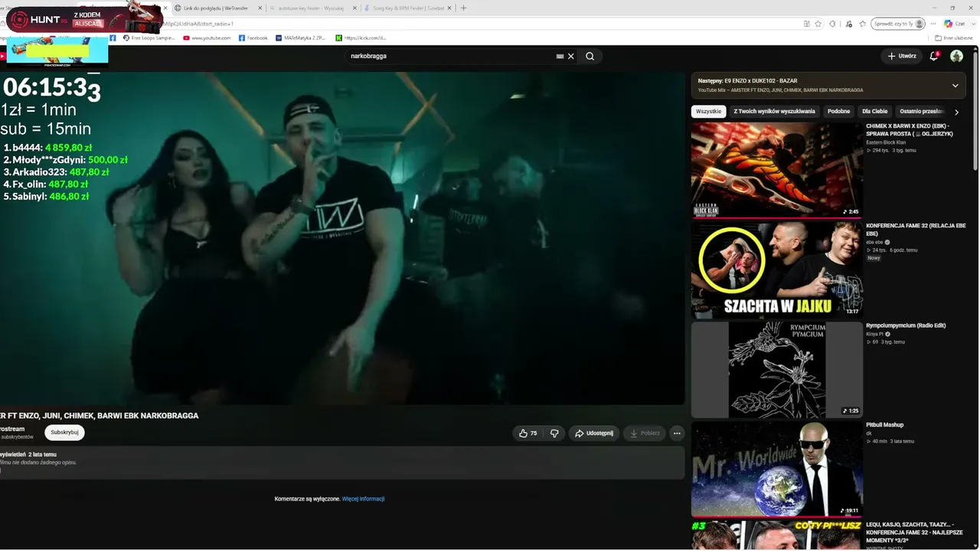
Task: Open YouTube notifications bell
Action: pyautogui.click(x=933, y=56)
